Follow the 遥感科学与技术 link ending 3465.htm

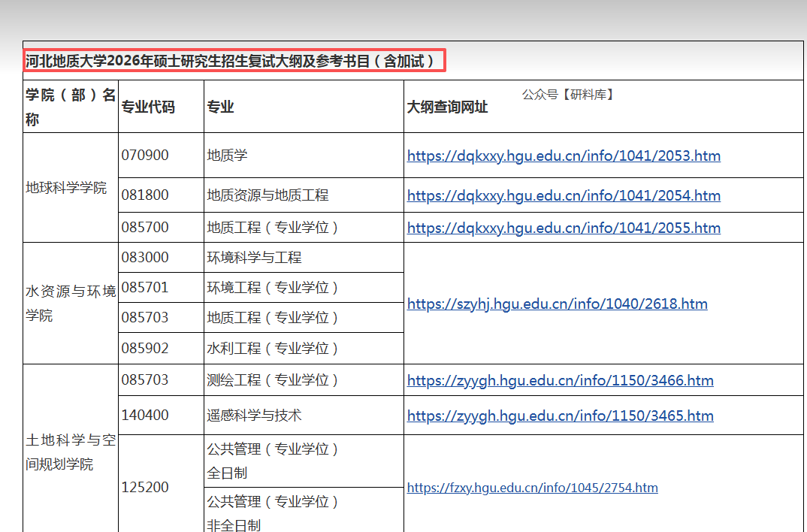(x=560, y=416)
